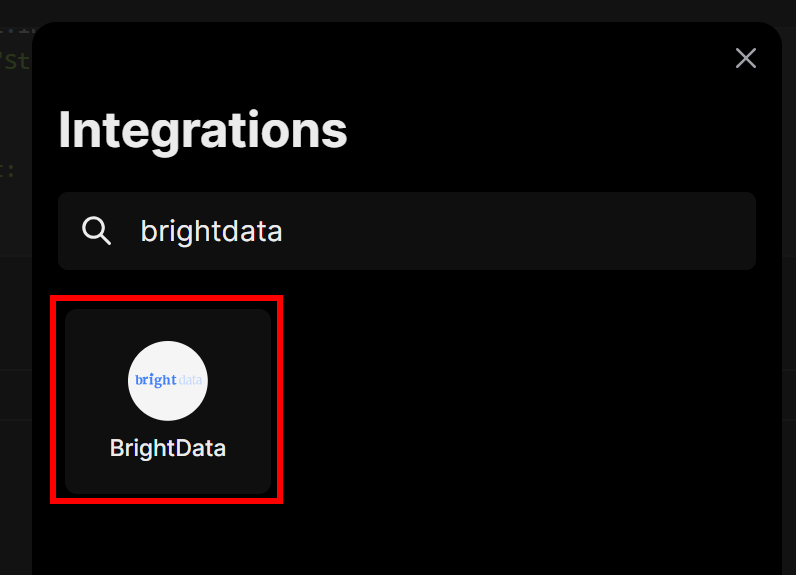
Task: Choose BrightData from the search results
Action: (x=167, y=400)
